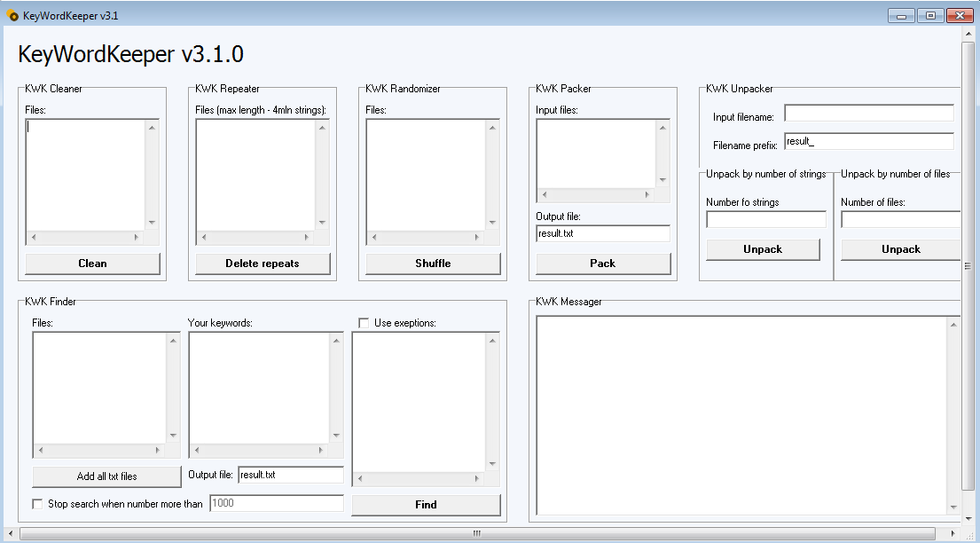Click the KWK Finder Output file field

(x=290, y=475)
